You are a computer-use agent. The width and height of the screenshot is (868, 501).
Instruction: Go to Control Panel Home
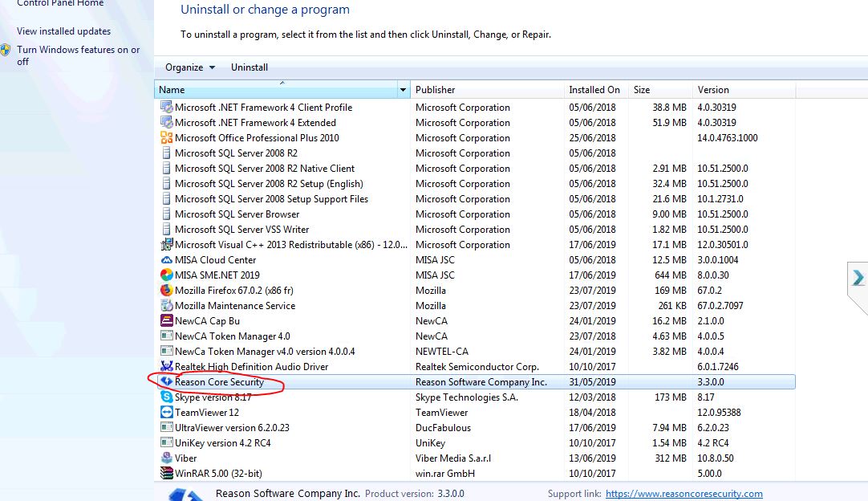pos(60,3)
